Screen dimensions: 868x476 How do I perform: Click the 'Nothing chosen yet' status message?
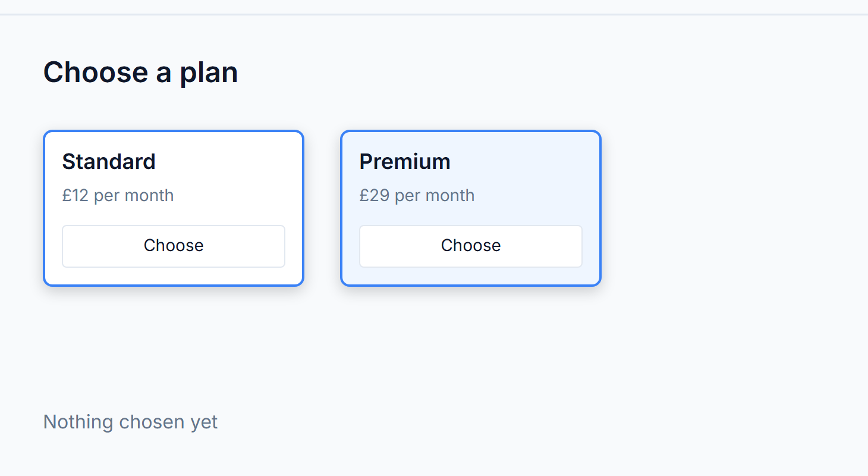pyautogui.click(x=130, y=422)
